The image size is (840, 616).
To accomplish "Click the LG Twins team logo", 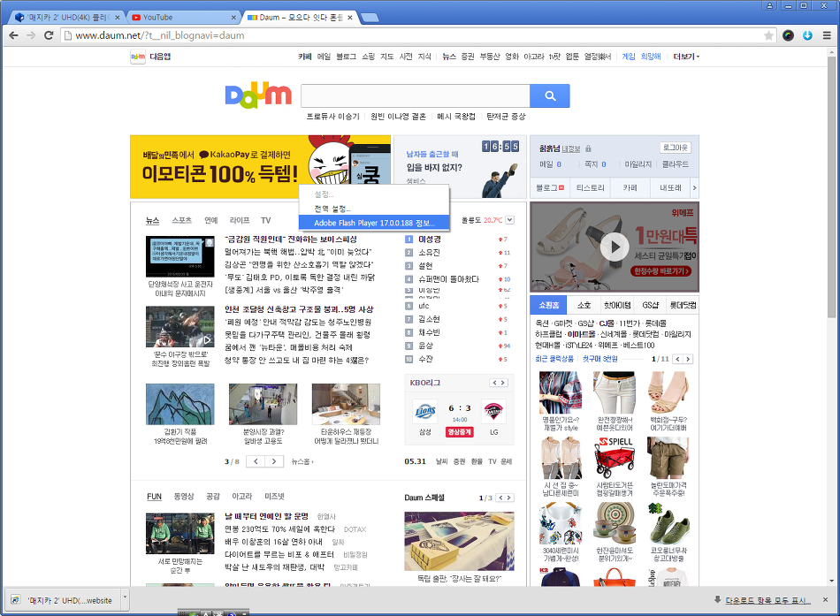I will tap(493, 412).
